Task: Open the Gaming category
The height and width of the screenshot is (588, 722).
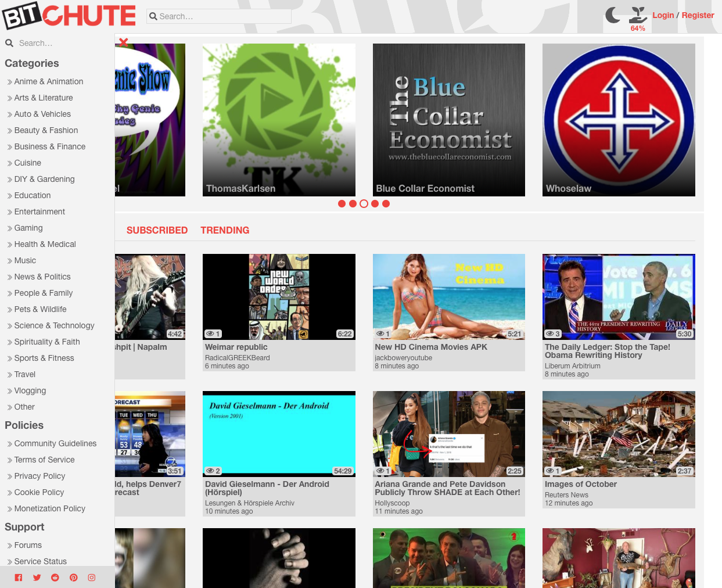Action: [x=28, y=228]
